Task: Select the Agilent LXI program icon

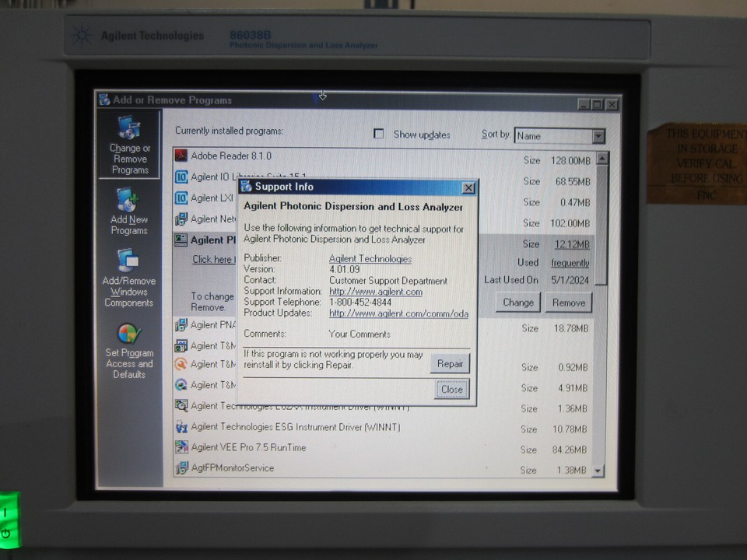Action: tap(180, 198)
